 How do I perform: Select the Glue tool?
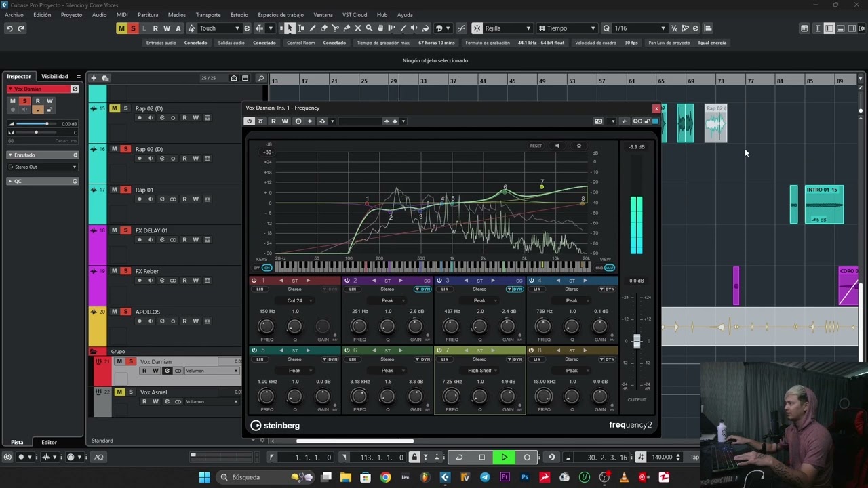tap(347, 28)
